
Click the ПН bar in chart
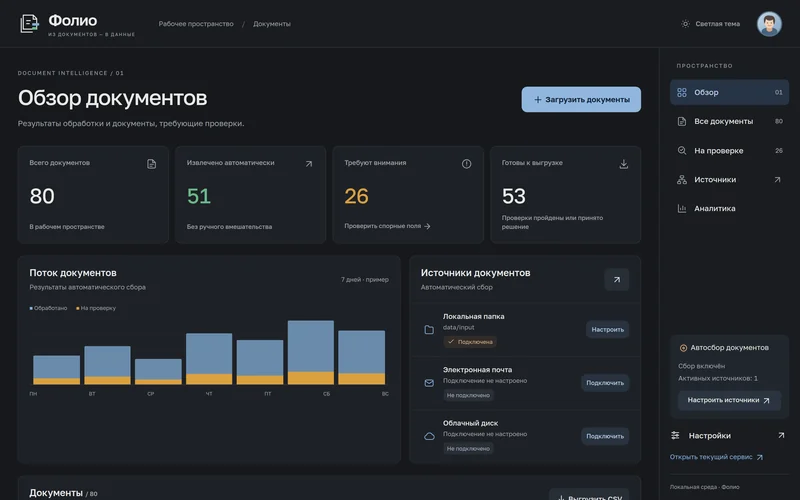57,370
